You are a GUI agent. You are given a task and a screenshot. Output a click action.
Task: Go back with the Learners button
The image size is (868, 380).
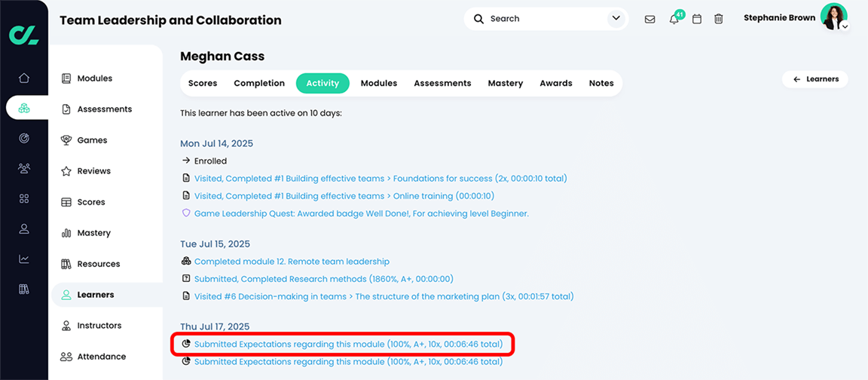(815, 79)
